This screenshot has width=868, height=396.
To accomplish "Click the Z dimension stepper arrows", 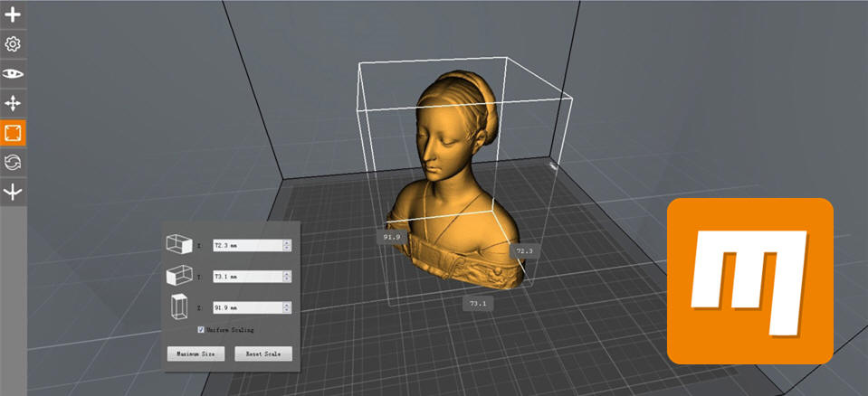I will (x=286, y=307).
